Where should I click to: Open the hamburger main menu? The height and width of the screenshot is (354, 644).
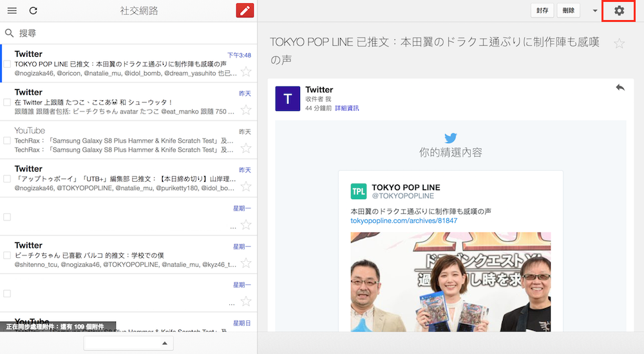pyautogui.click(x=12, y=11)
